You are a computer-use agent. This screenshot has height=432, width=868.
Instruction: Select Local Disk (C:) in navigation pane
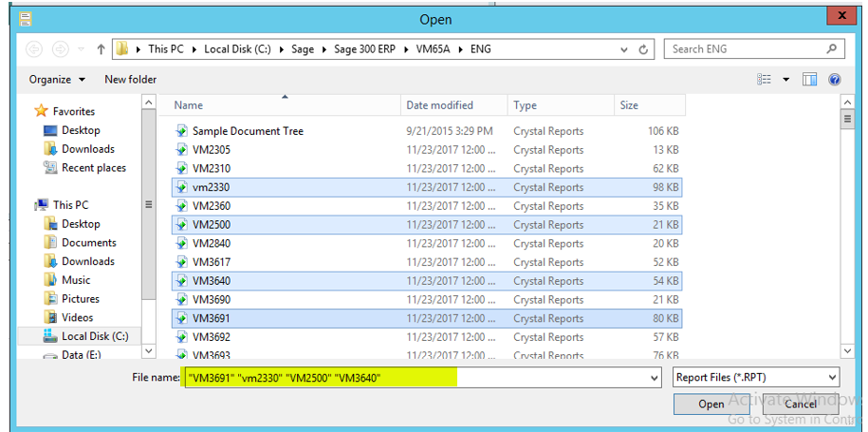(x=95, y=336)
